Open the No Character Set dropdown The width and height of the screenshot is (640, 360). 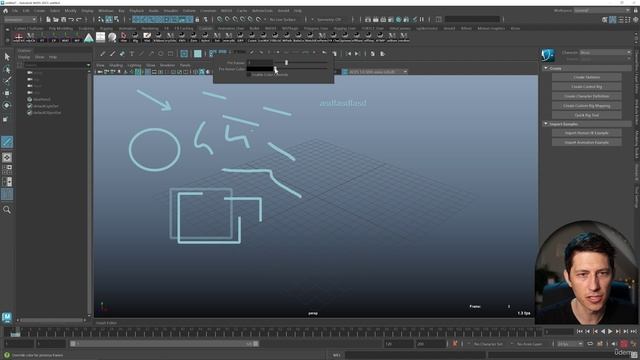(x=489, y=344)
